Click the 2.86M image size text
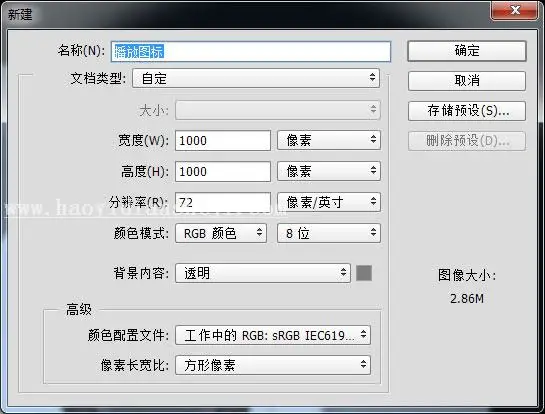545x414 pixels. pos(467,299)
